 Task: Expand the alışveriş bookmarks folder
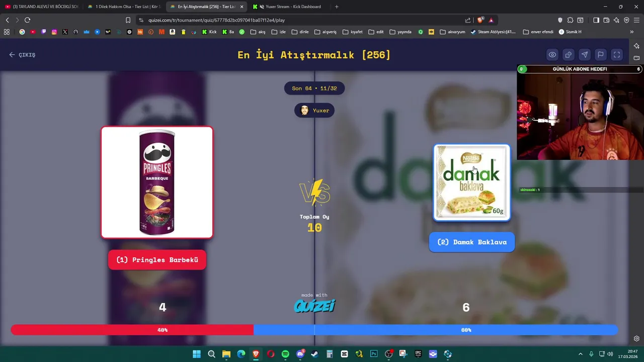(326, 32)
